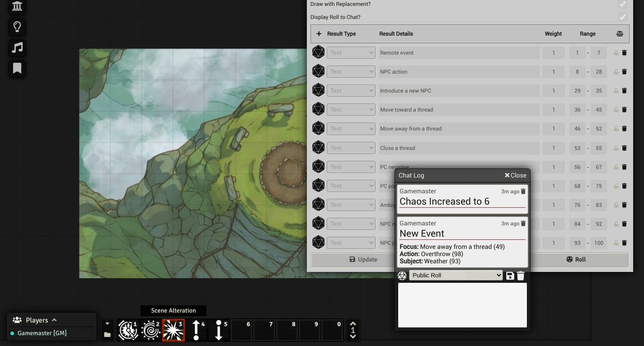Collapse the Players list
Image resolution: width=644 pixels, height=346 pixels.
(x=54, y=320)
